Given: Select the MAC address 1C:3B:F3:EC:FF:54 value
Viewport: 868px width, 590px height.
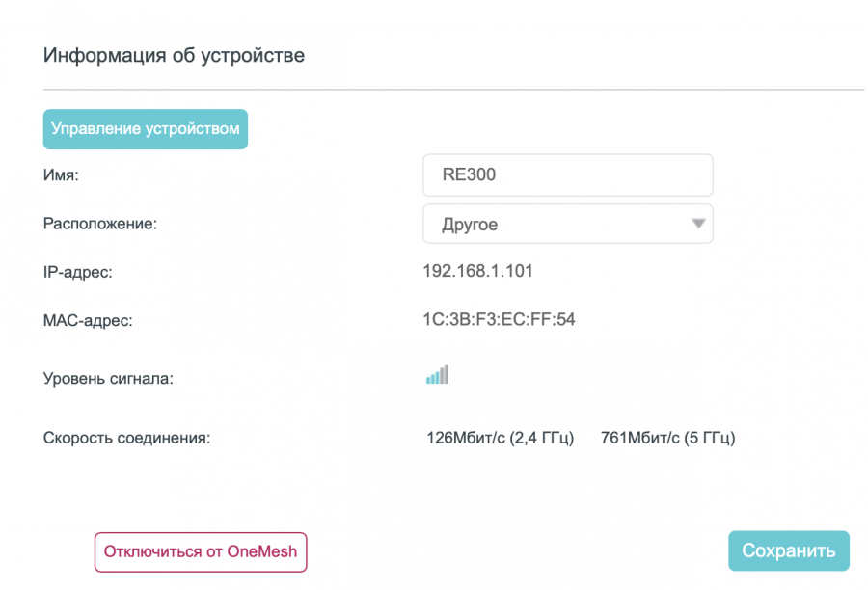Looking at the screenshot, I should click(499, 319).
